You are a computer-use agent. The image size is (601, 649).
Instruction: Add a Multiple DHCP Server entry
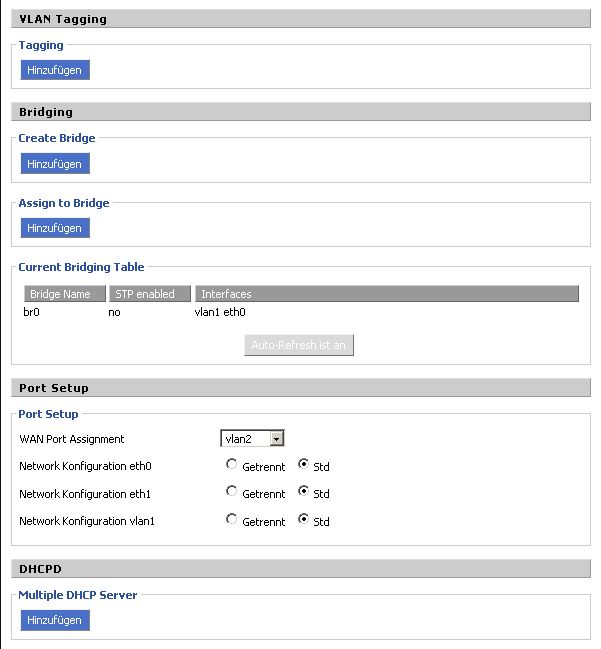coord(55,620)
